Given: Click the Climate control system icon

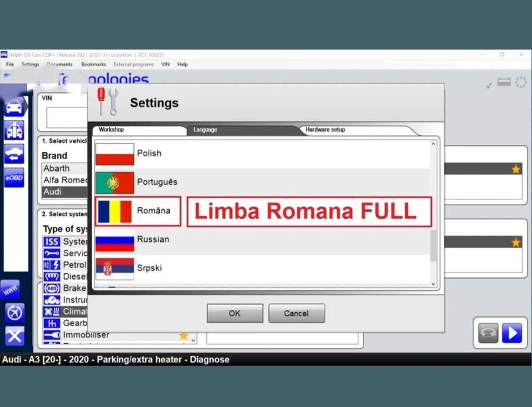Looking at the screenshot, I should coord(52,312).
